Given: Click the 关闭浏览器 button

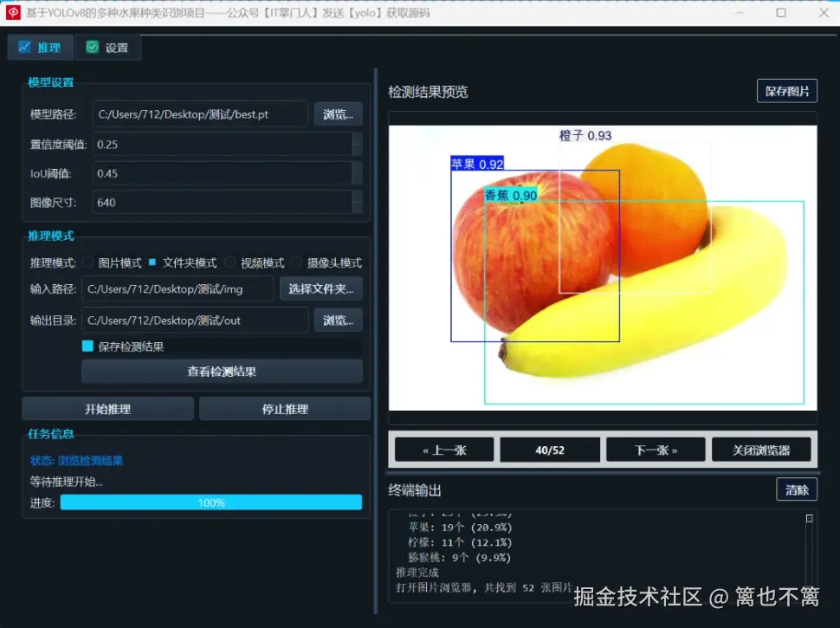Looking at the screenshot, I should point(761,450).
